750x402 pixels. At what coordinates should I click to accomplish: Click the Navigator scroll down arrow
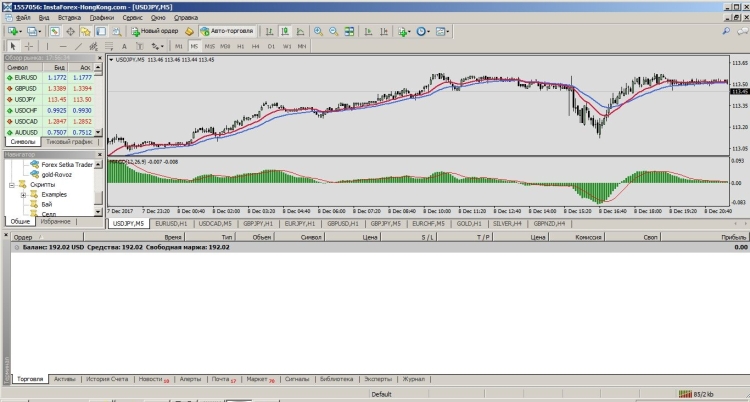(x=99, y=212)
